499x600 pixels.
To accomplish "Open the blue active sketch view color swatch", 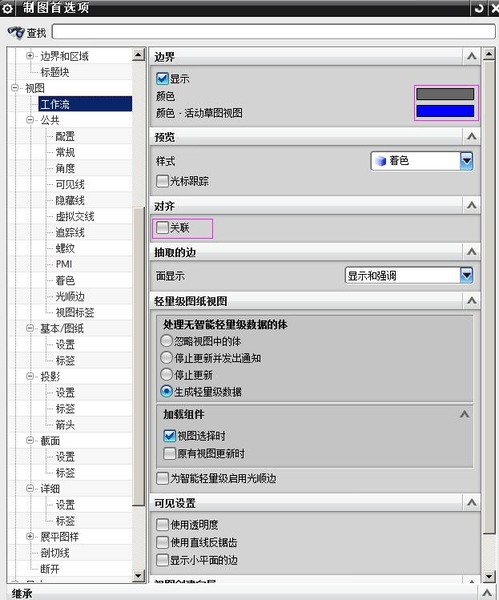I will pos(445,111).
